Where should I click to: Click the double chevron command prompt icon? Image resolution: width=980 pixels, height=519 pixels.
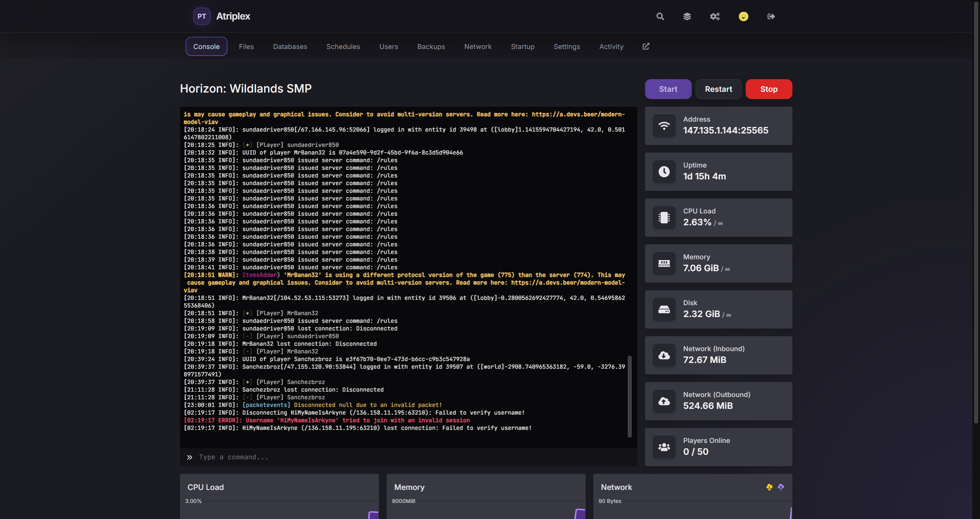coord(189,457)
